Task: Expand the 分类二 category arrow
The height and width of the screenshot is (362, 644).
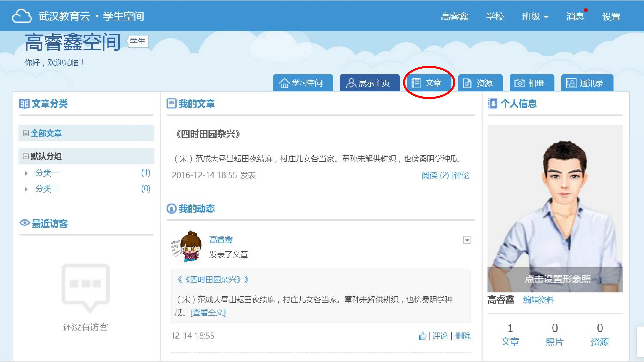Action: point(26,189)
